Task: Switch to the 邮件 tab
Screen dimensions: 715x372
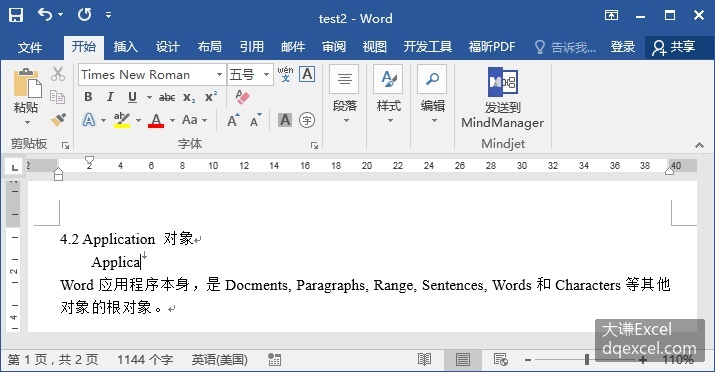Action: [293, 46]
